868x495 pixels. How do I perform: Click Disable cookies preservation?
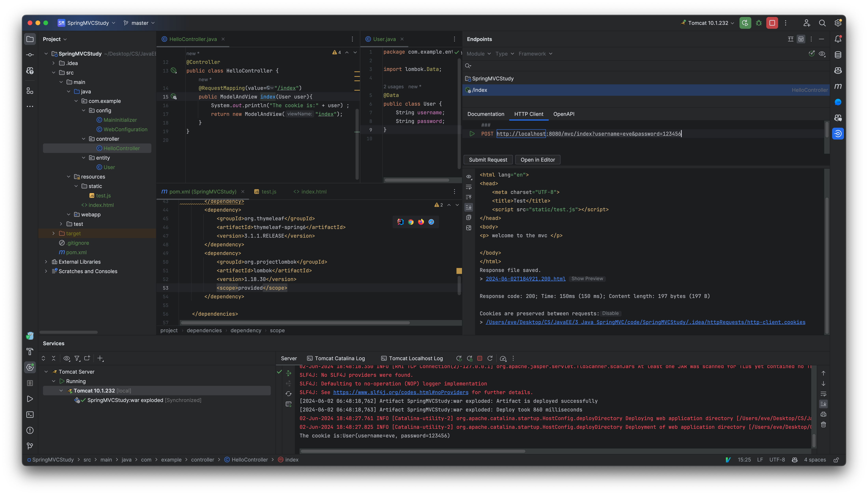tap(610, 314)
